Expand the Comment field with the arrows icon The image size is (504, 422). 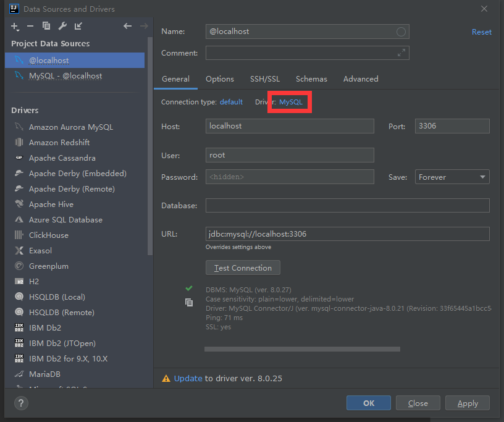click(x=401, y=53)
